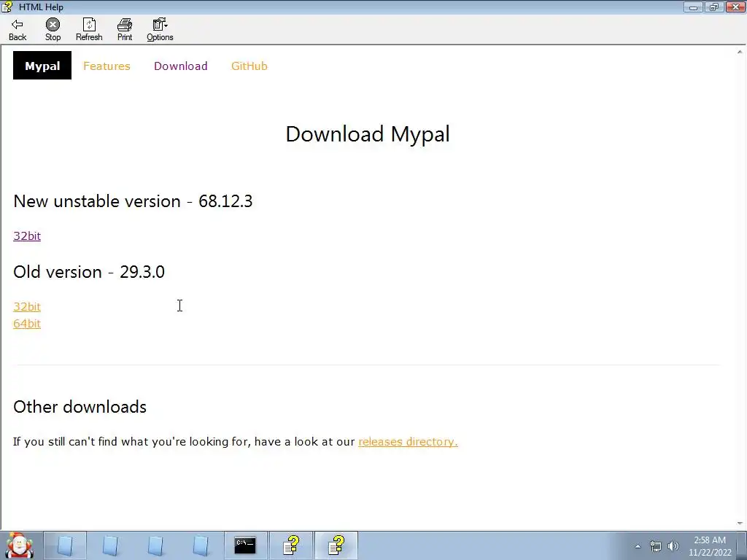
Task: Click the 'New unstable version - 68.12.3' heading
Action: tap(133, 201)
